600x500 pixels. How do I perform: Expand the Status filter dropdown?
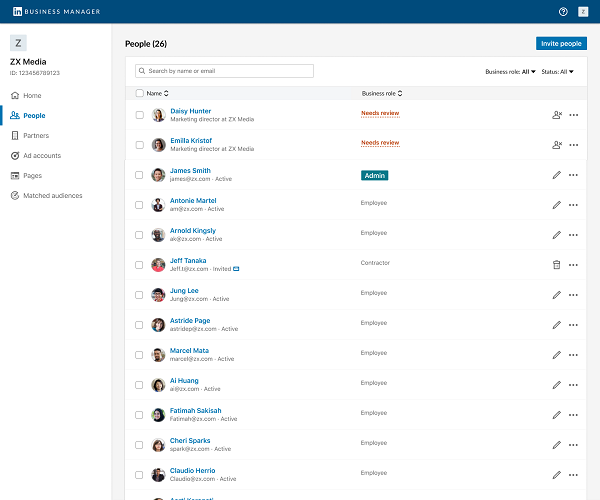[558, 72]
